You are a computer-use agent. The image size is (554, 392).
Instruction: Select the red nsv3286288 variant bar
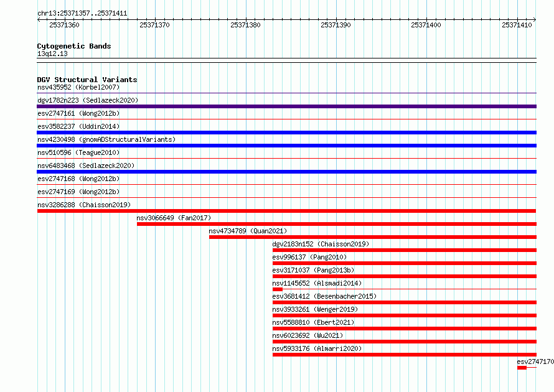click(286, 211)
